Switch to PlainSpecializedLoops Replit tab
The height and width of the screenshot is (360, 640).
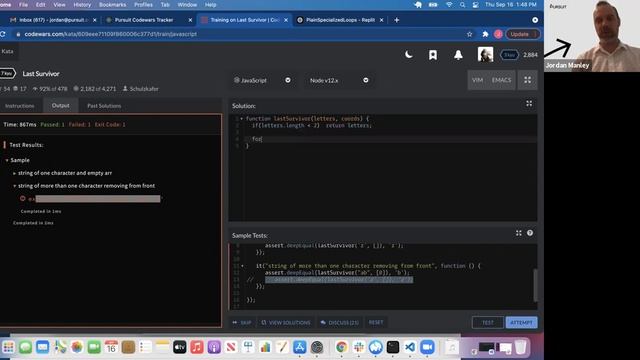[340, 20]
